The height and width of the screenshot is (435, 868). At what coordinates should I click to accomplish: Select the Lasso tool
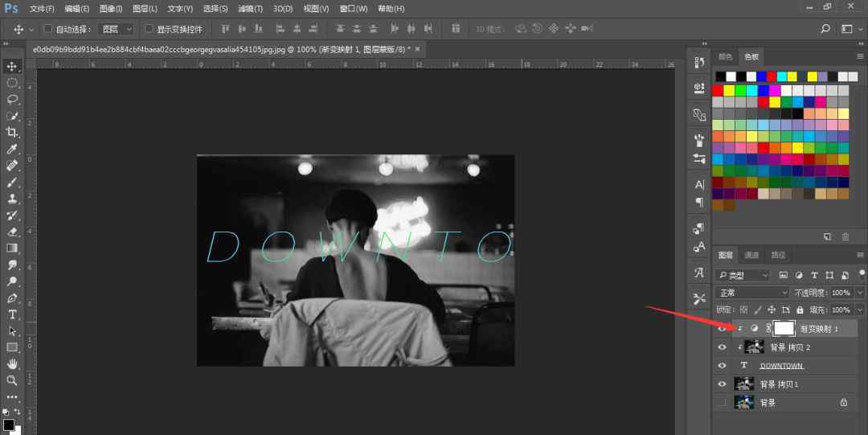click(11, 99)
